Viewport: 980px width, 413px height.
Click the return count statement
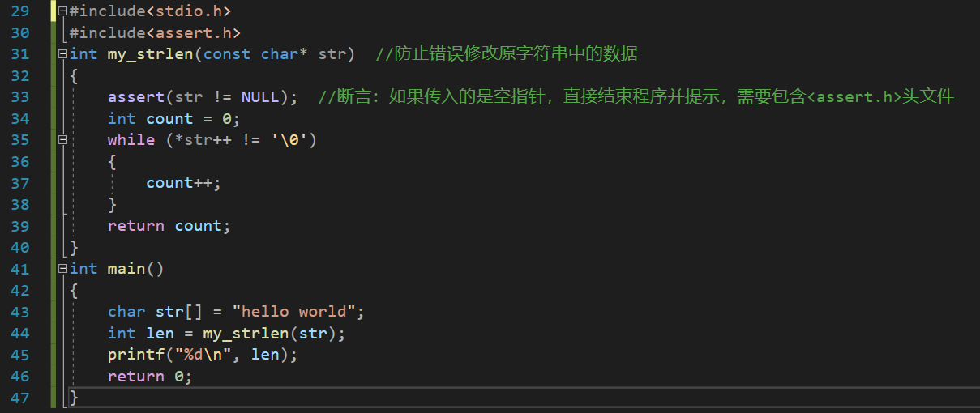click(x=169, y=226)
